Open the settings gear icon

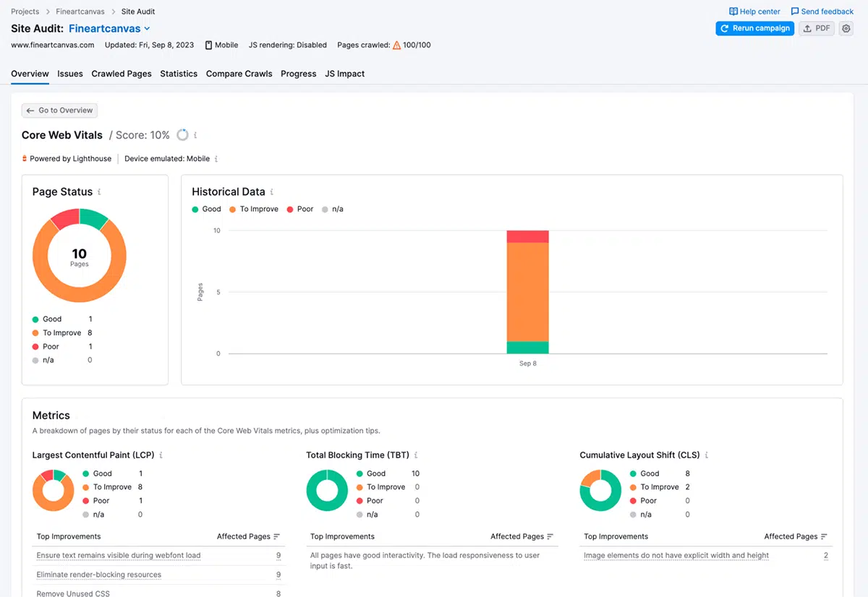pos(846,28)
